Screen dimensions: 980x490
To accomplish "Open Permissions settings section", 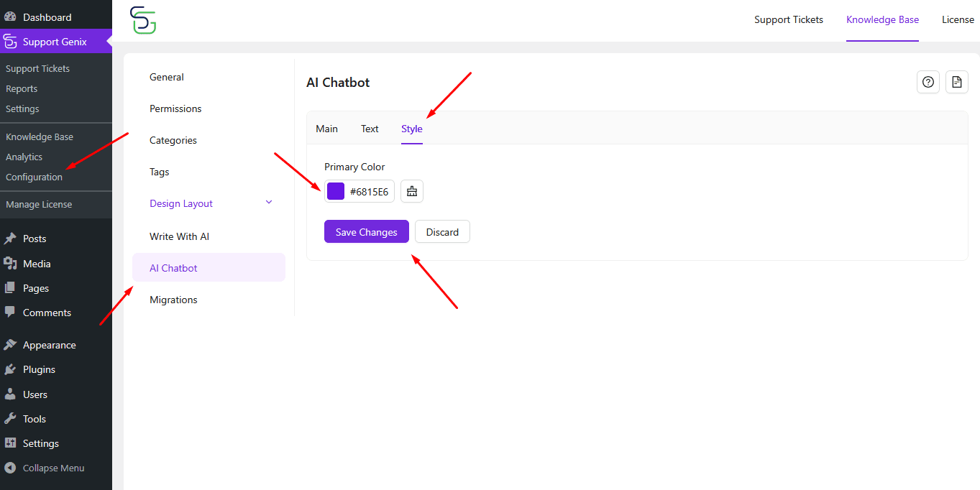I will coord(175,108).
